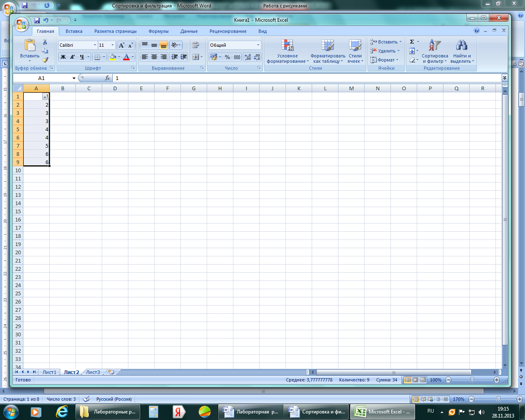The width and height of the screenshot is (525, 420).
Task: Align text to middle of cell
Action: coord(154,45)
